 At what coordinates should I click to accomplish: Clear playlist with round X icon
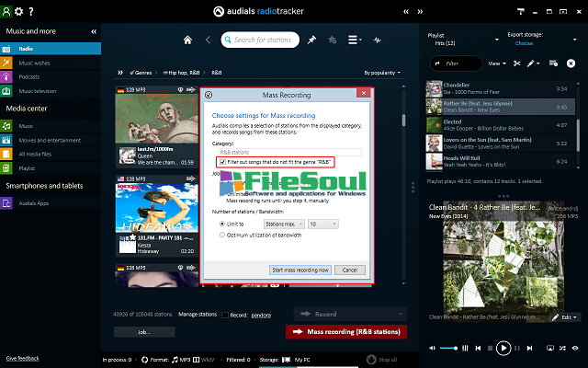[x=571, y=63]
